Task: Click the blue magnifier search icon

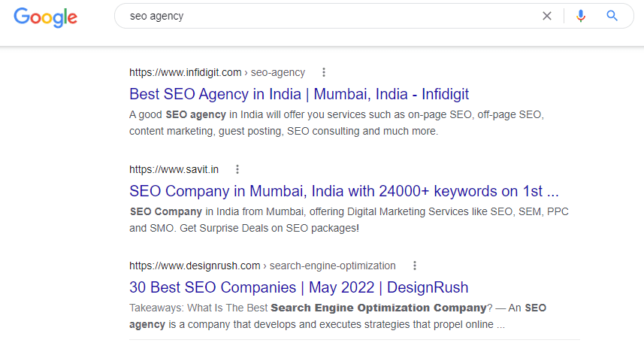Action: 612,16
